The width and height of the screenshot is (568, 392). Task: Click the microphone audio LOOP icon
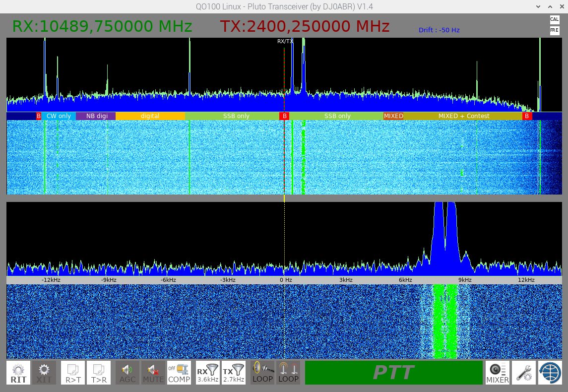[x=262, y=373]
